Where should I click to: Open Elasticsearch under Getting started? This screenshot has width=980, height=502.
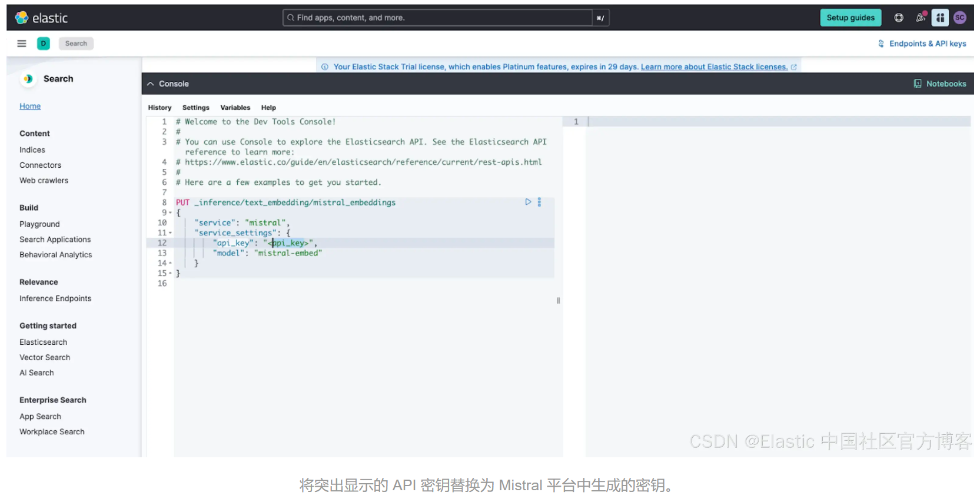43,342
